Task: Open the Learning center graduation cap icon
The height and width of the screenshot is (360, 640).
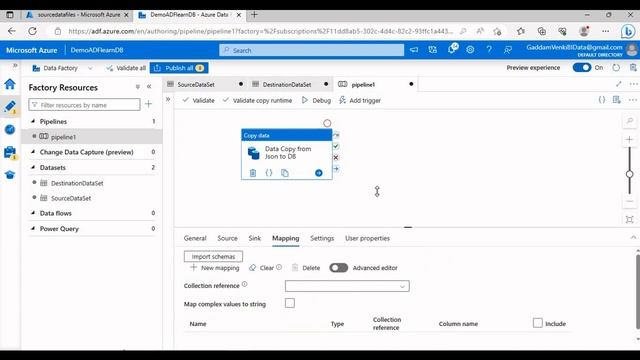Action: click(10, 175)
